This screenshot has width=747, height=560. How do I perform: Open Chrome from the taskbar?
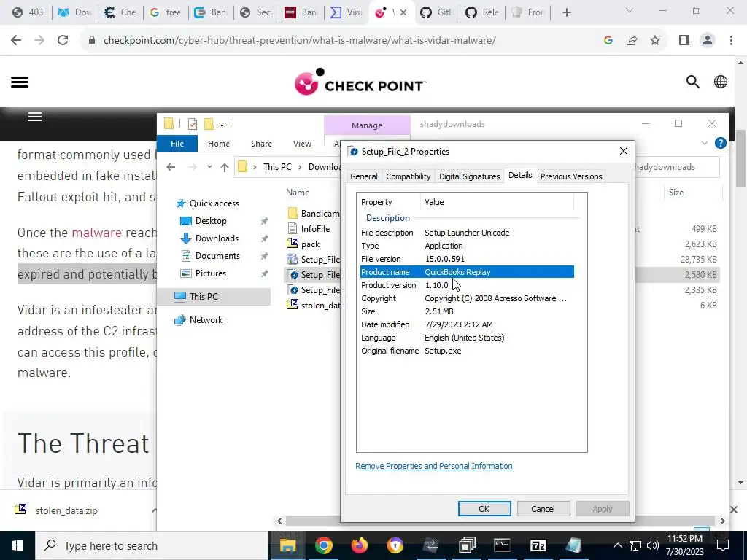coord(323,545)
